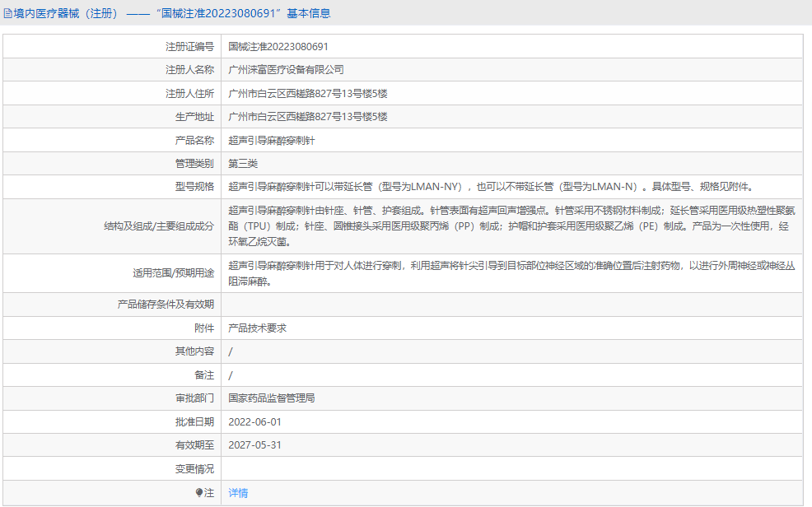Click the 审批部门 label
The image size is (812, 507).
click(194, 398)
